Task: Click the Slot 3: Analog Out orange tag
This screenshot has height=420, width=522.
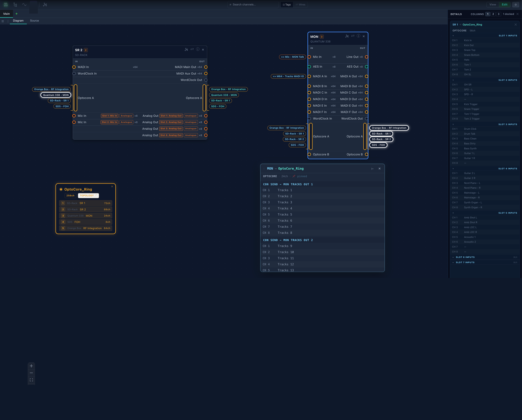Action: 171,129
